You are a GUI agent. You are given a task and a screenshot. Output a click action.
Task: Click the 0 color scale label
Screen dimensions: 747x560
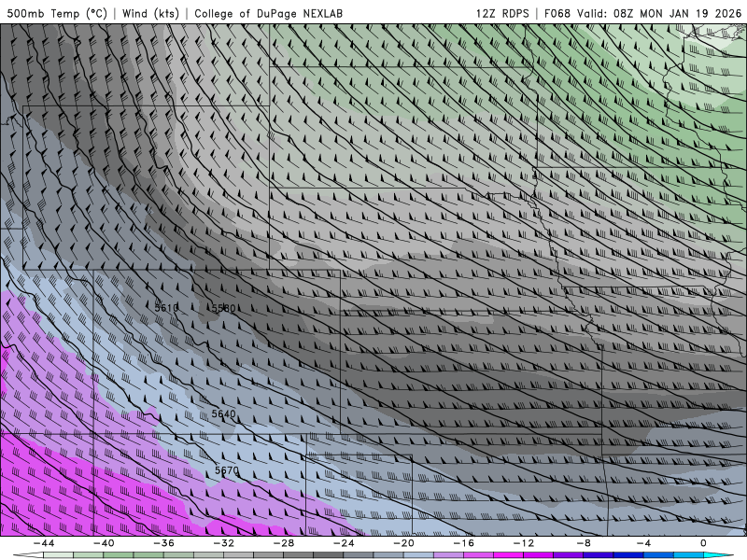coord(704,543)
